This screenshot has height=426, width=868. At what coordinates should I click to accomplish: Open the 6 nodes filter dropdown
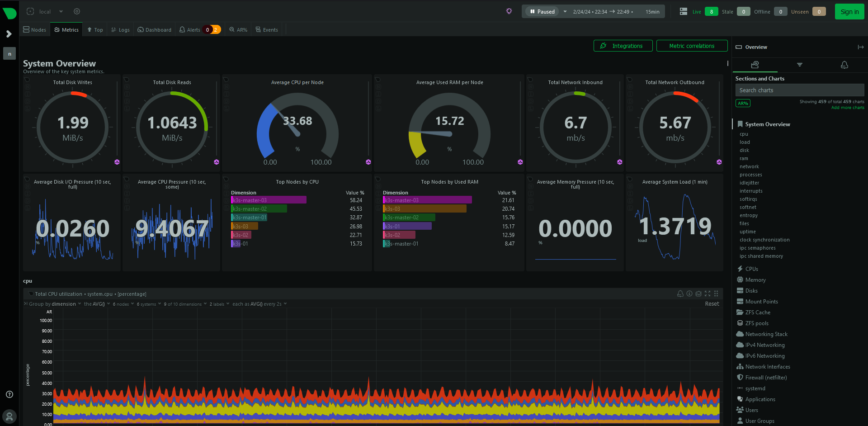click(123, 304)
